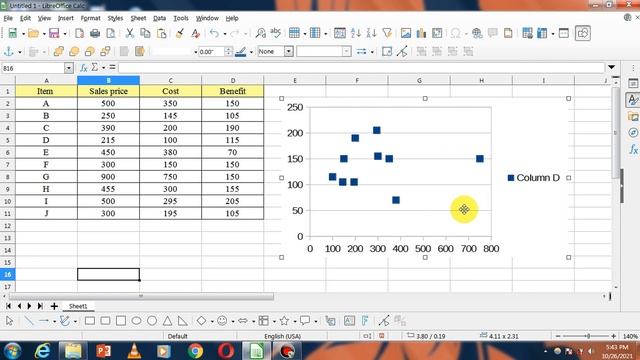Click the Line Color pen icon
Screen dimensions: 640x360
(241, 51)
